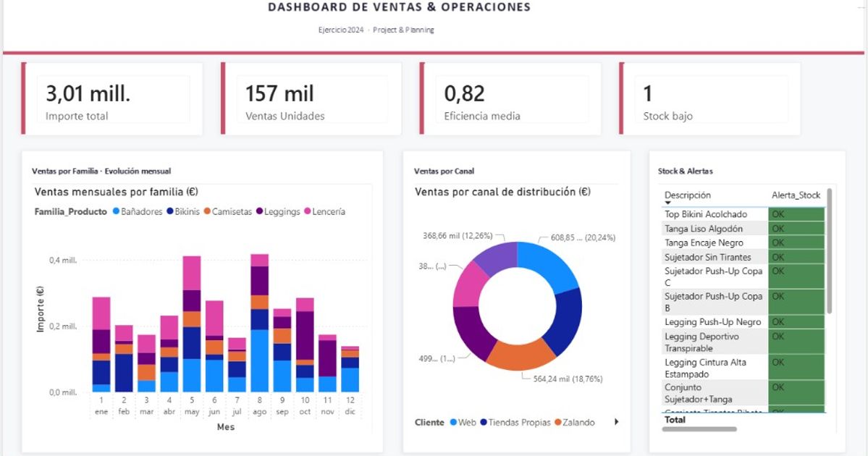Click the pink segment of January bar
This screenshot has height=456, width=868.
tap(101, 313)
